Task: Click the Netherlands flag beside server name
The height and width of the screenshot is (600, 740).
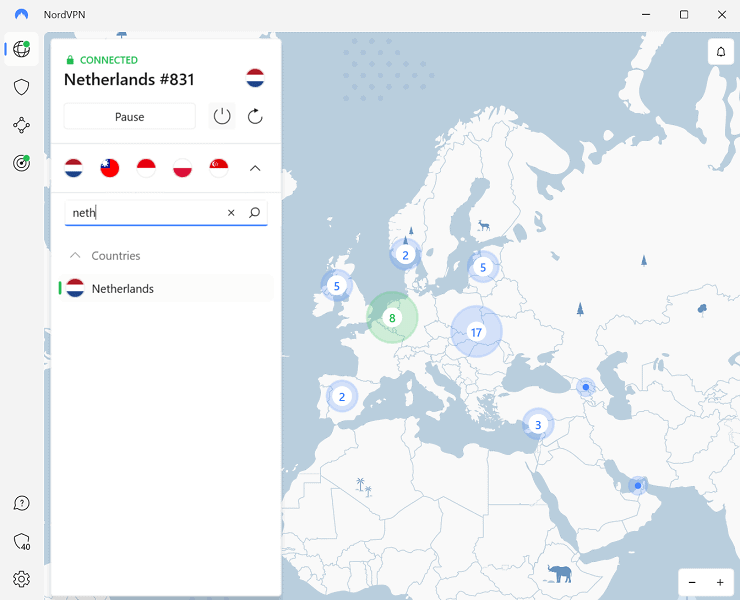Action: pyautogui.click(x=255, y=78)
